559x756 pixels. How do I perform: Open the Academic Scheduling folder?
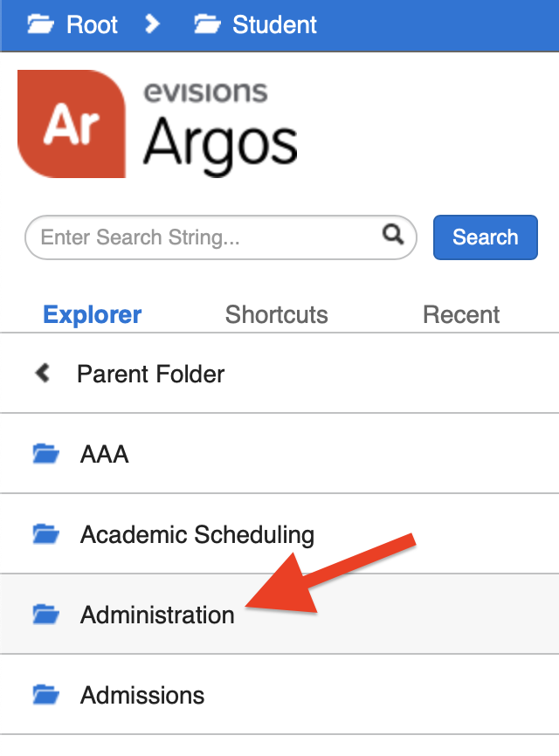[x=197, y=533]
